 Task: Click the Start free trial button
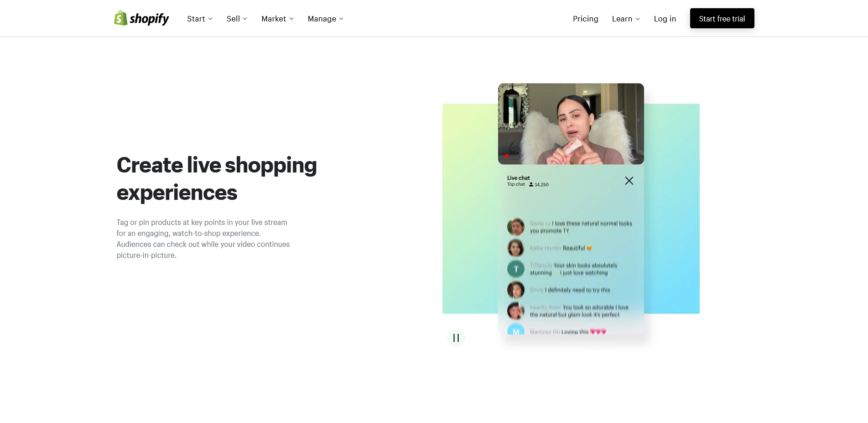tap(722, 18)
